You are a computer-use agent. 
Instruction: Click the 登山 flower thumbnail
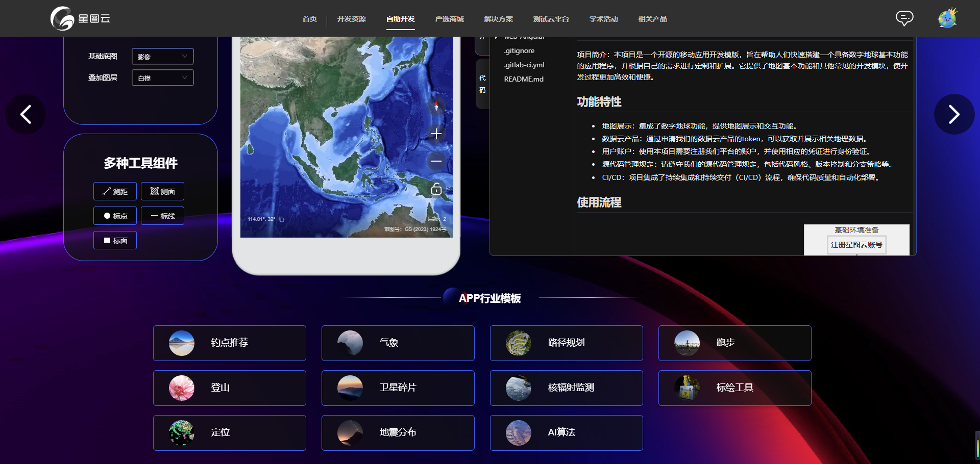(x=182, y=388)
